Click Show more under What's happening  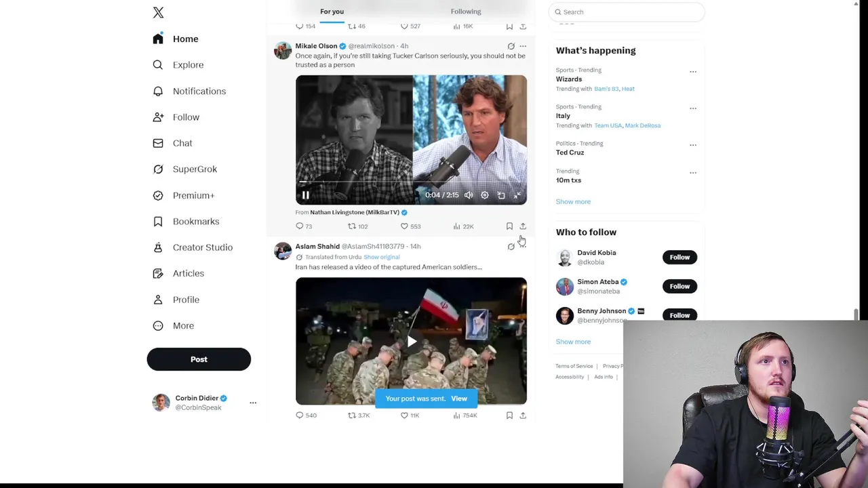tap(573, 201)
